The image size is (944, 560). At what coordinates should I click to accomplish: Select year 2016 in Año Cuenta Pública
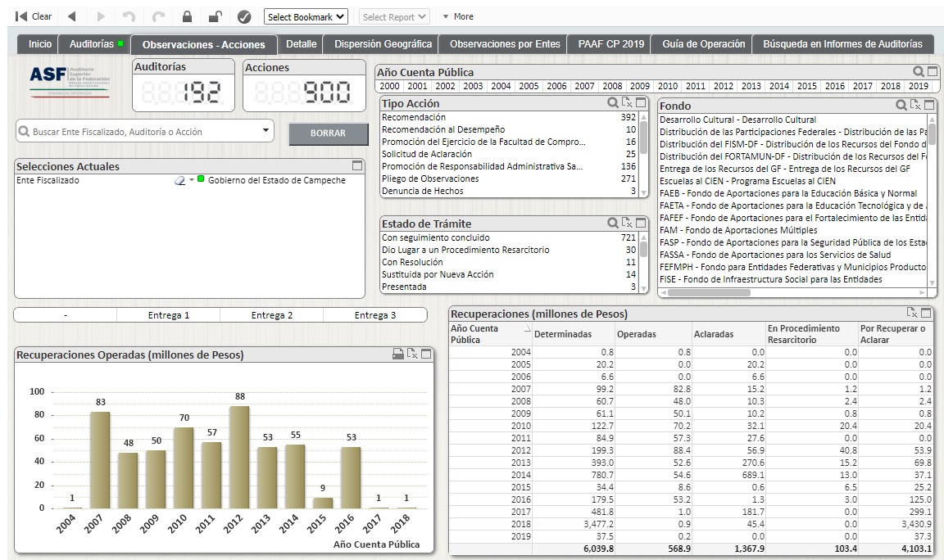pyautogui.click(x=835, y=86)
